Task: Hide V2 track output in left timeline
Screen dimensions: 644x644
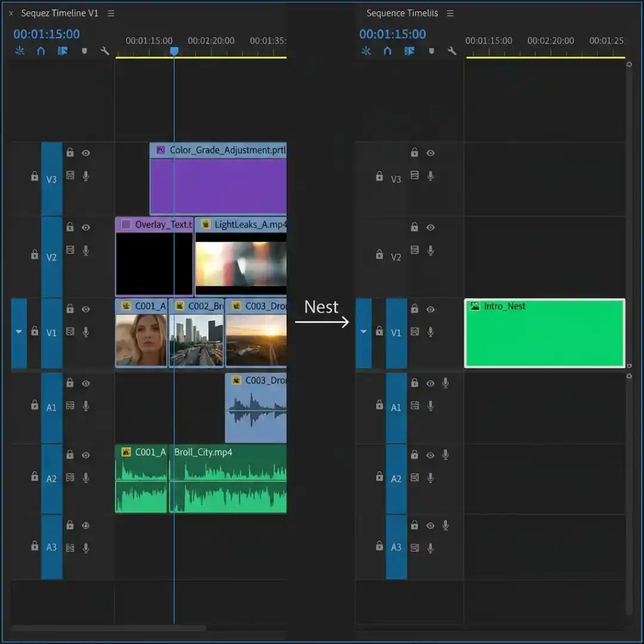Action: pos(86,227)
